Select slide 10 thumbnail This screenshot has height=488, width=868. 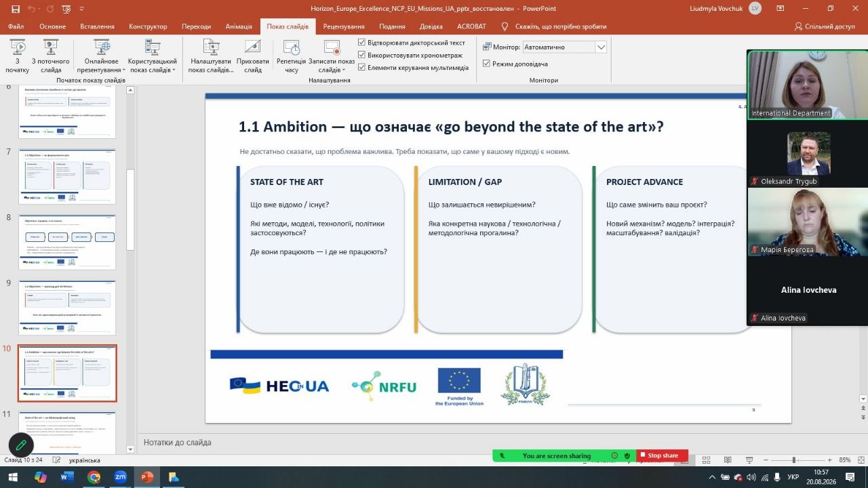point(66,373)
